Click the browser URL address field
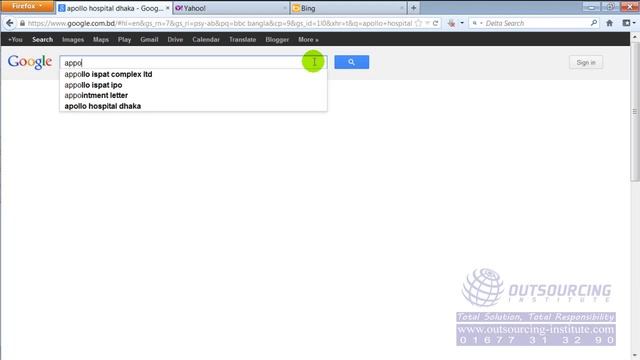Screen dimensions: 640x360 pyautogui.click(x=220, y=23)
